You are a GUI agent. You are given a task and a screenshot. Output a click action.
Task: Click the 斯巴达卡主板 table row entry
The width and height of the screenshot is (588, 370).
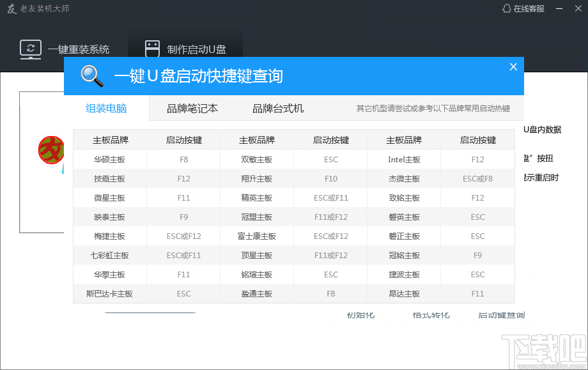click(110, 293)
